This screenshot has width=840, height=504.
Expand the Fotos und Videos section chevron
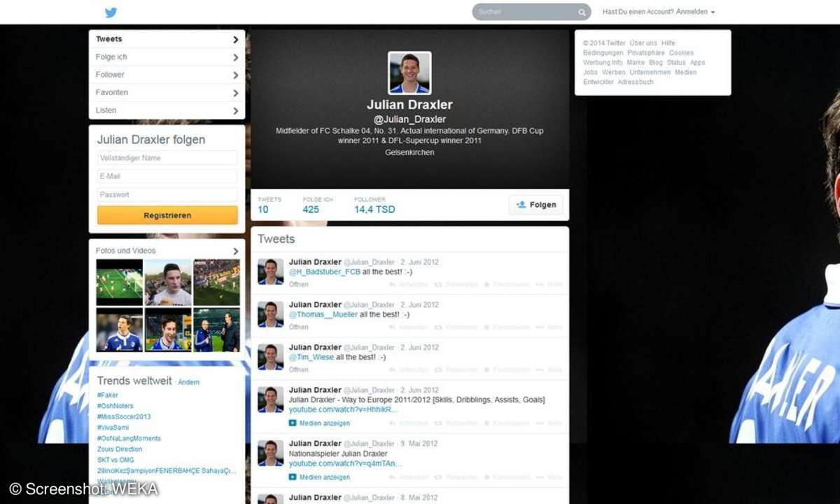click(236, 251)
